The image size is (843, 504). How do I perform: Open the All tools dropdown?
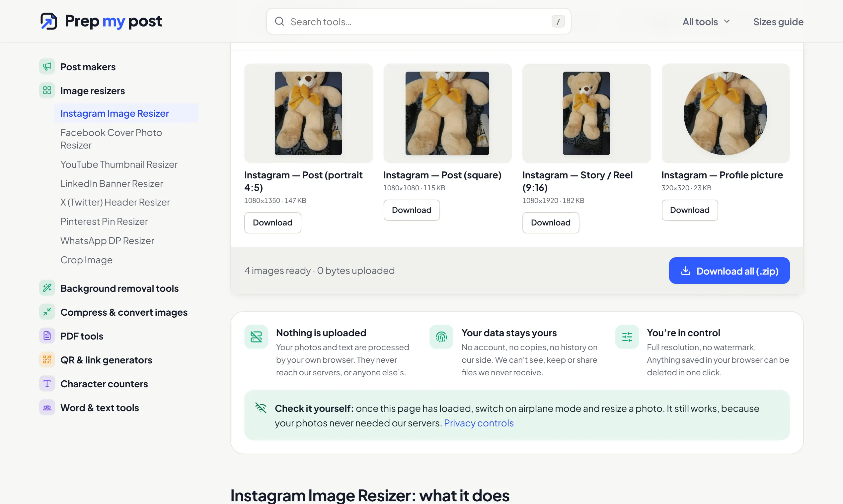[x=706, y=22]
